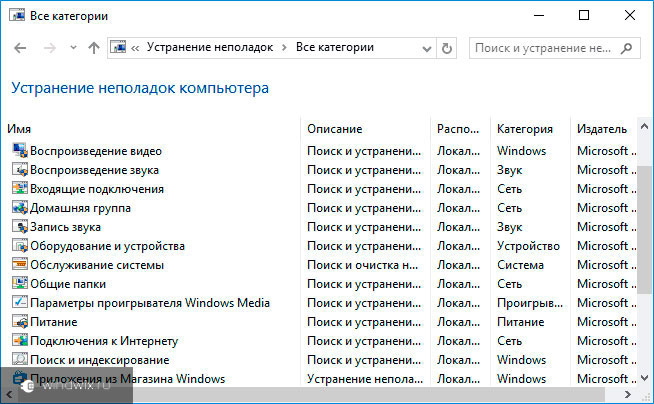Open the Устранение неполадок breadcrumb
654x404 pixels.
[210, 48]
